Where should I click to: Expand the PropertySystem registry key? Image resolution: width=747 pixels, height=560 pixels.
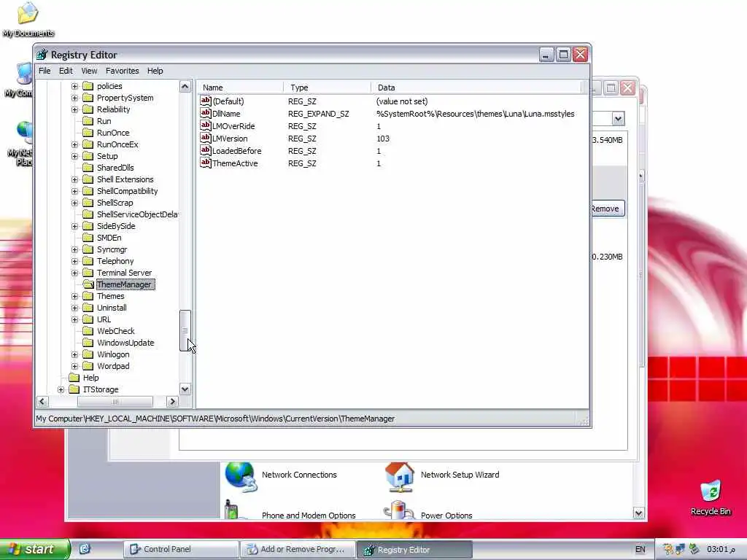pos(75,98)
